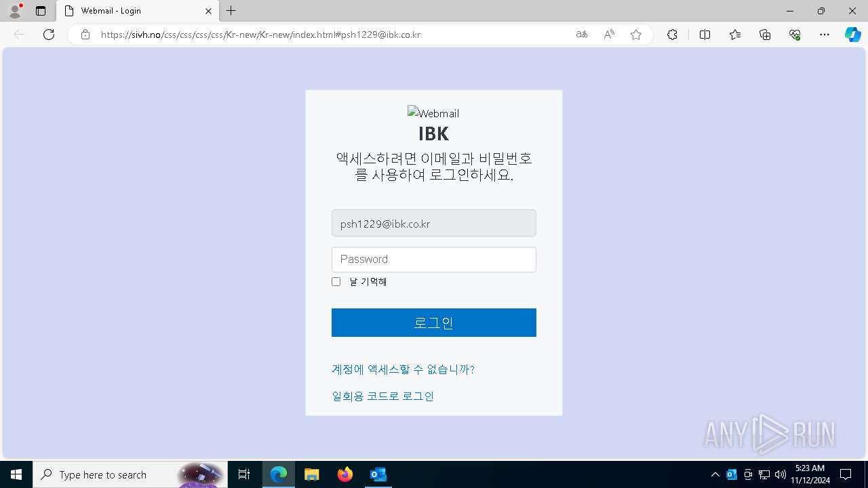Screen dimensions: 868x488
Task: Open File Explorer from taskbar
Action: (x=312, y=474)
